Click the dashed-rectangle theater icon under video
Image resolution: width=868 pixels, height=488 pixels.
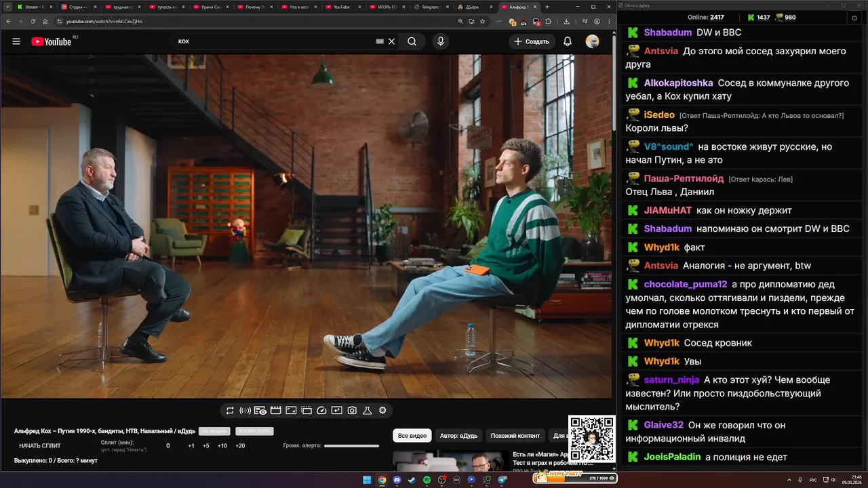click(306, 410)
